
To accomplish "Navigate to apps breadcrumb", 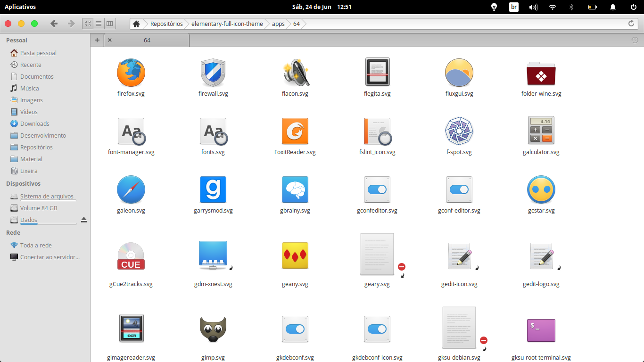I will [x=278, y=24].
